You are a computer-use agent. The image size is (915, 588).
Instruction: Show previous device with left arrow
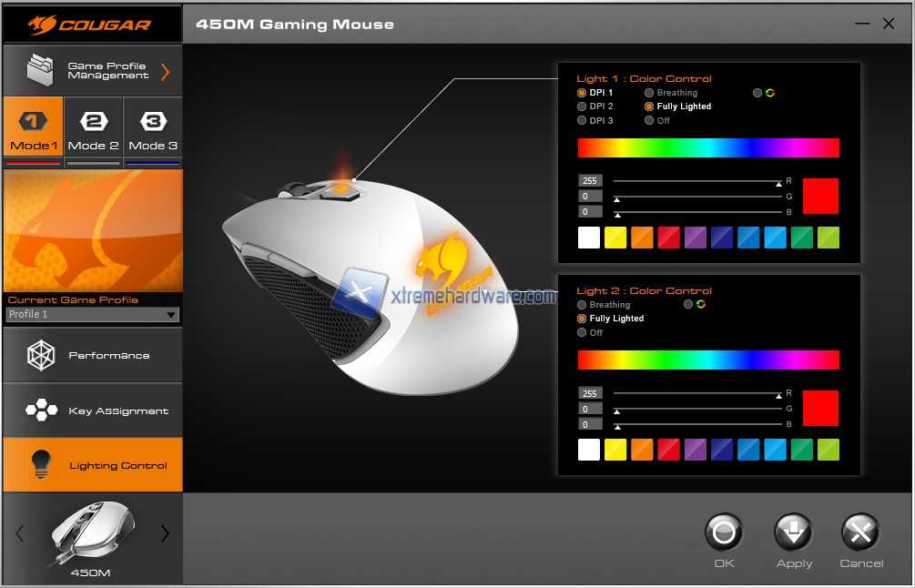click(20, 534)
